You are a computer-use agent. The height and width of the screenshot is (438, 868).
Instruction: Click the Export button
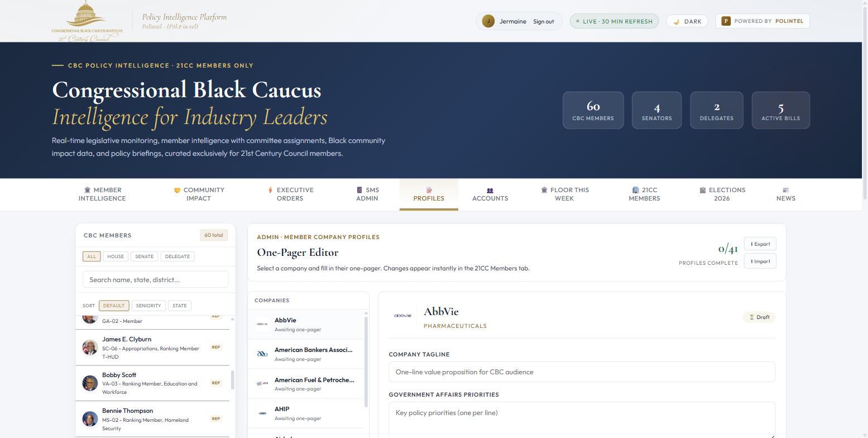click(760, 244)
